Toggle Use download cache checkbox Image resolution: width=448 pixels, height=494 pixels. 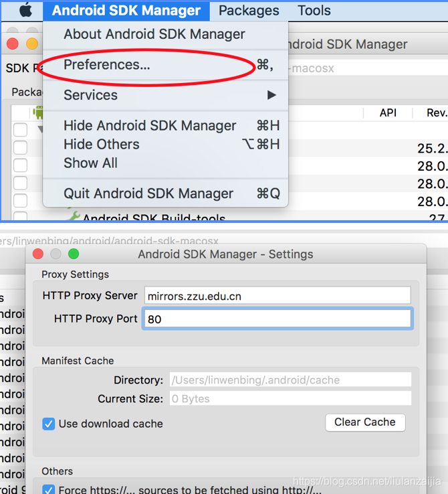pyautogui.click(x=48, y=424)
